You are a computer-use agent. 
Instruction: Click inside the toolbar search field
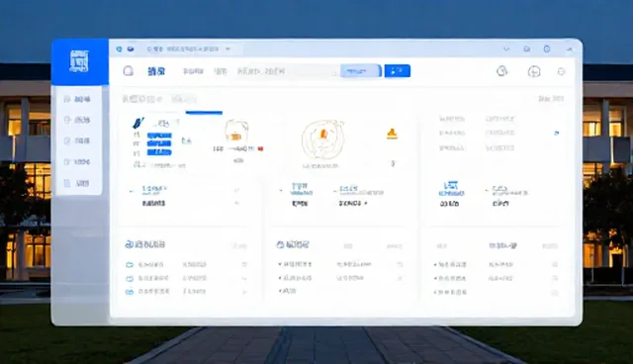(287, 71)
